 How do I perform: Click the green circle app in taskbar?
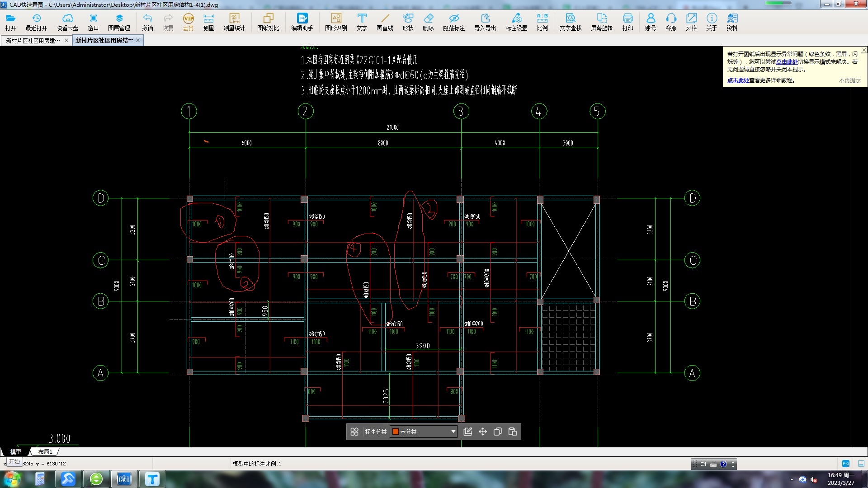pyautogui.click(x=96, y=479)
